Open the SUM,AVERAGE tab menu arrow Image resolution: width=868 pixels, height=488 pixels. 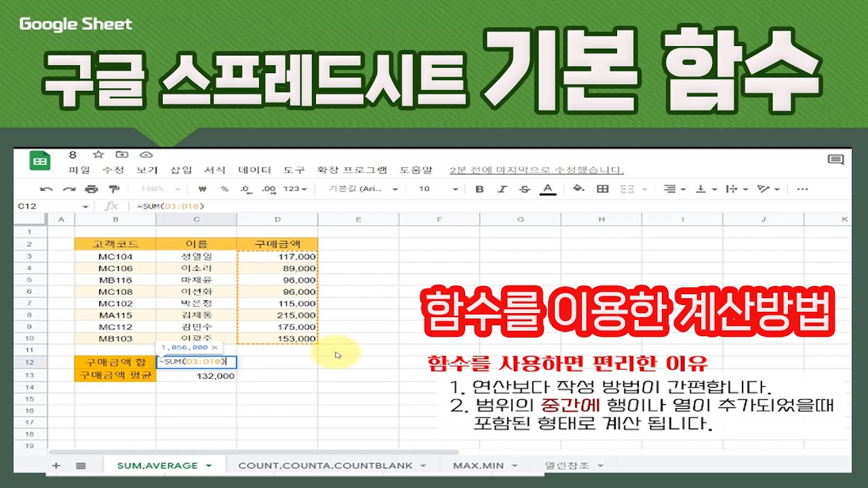point(209,466)
